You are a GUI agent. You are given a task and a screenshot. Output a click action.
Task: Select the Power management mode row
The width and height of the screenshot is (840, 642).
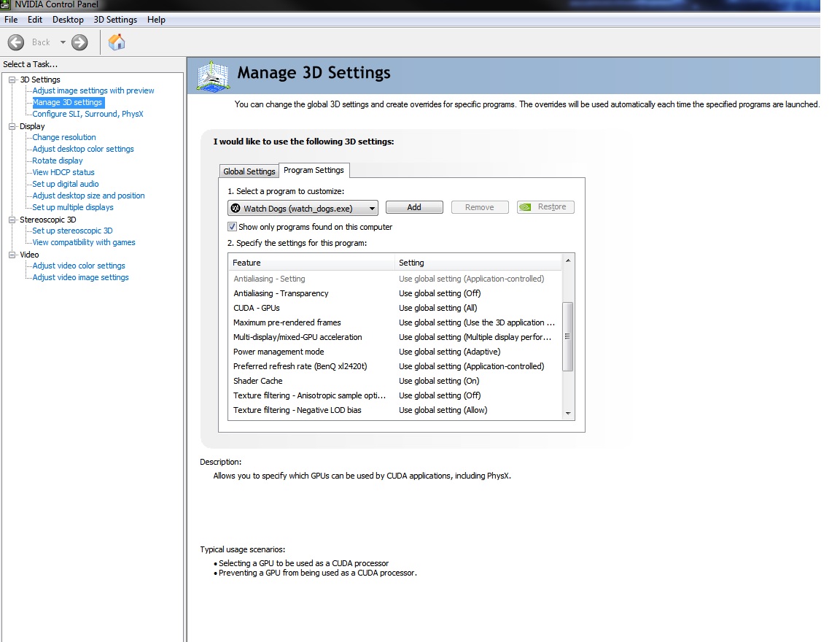[x=395, y=352]
